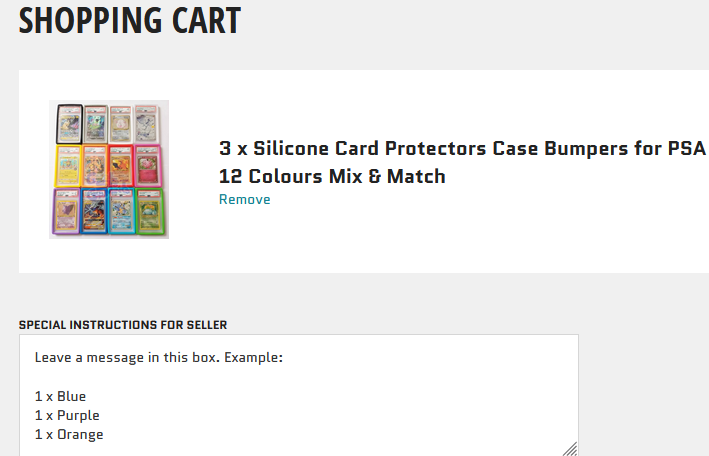The height and width of the screenshot is (456, 709).
Task: Click the '1 x Purple' placeholder line
Action: pos(67,415)
